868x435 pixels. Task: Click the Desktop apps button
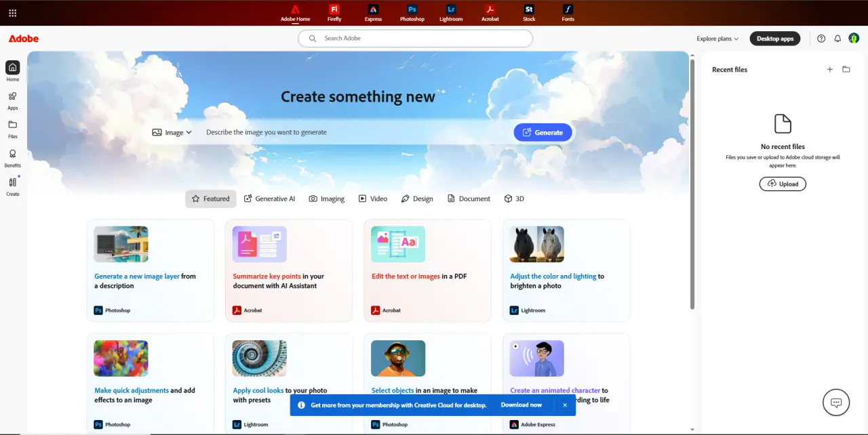(x=775, y=39)
